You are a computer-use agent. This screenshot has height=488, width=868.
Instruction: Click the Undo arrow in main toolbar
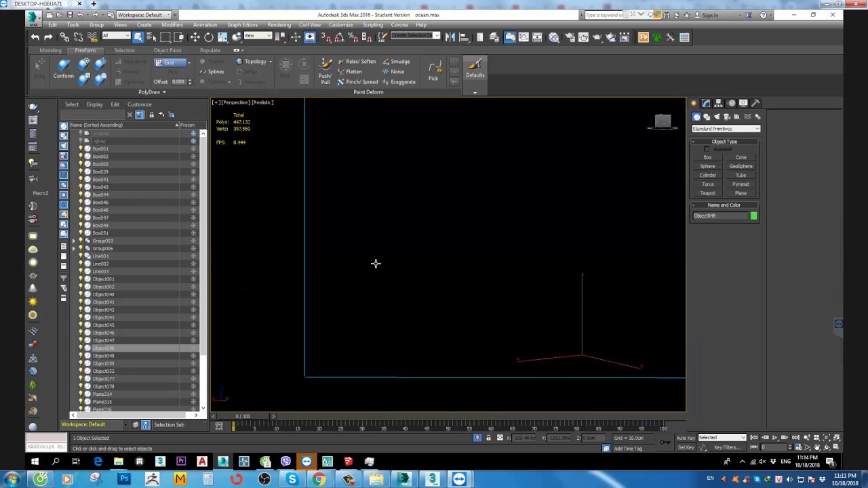tap(35, 37)
